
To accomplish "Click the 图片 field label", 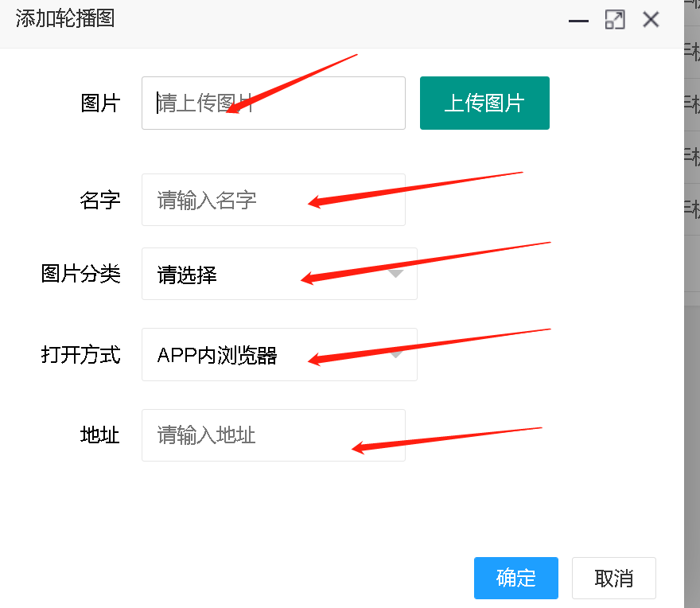I will [x=100, y=103].
